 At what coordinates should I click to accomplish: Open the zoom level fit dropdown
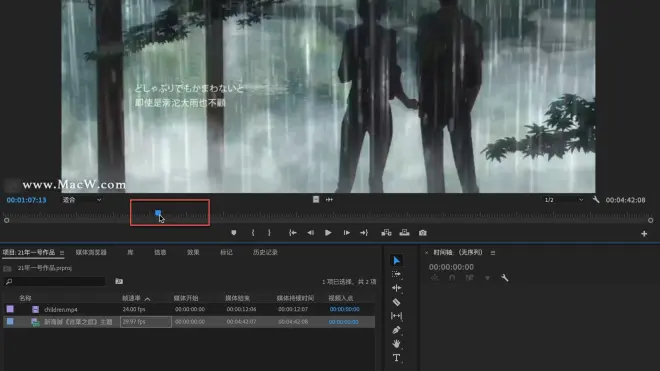coord(82,200)
